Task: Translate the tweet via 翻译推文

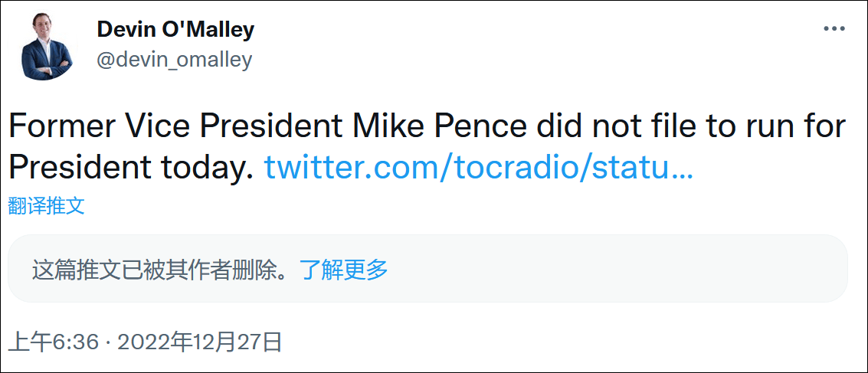Action: (46, 205)
